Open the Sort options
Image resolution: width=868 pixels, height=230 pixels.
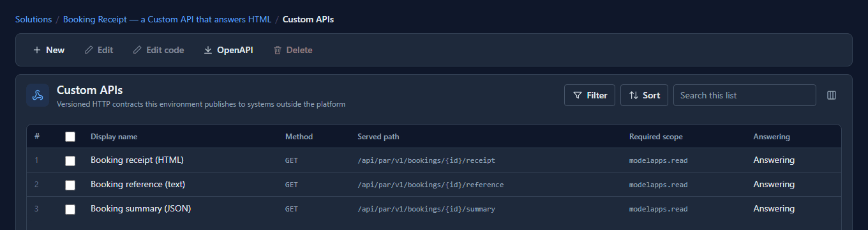[x=644, y=95]
